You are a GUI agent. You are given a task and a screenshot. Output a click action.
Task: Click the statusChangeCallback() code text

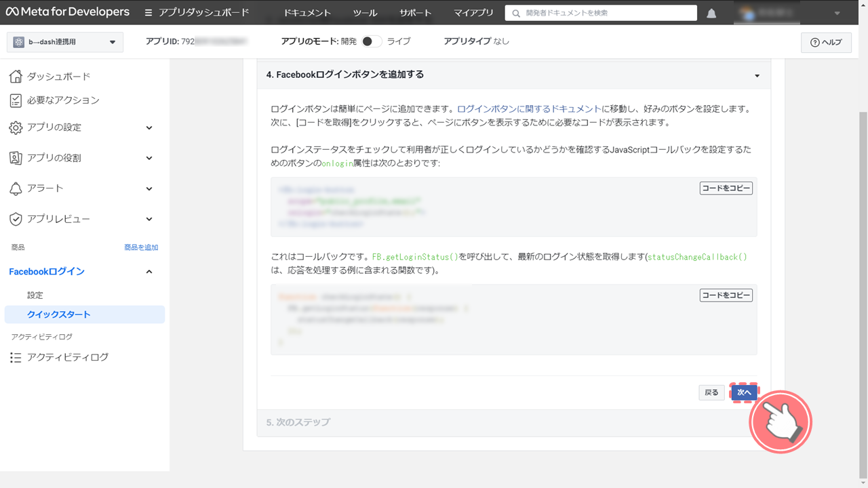pyautogui.click(x=697, y=258)
